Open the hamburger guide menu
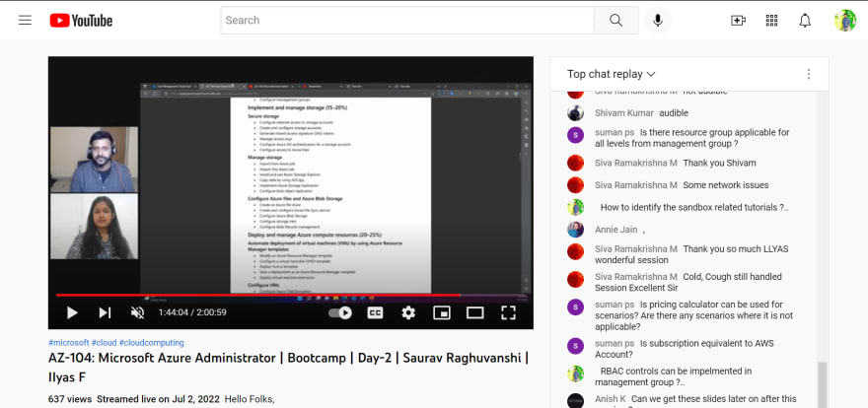This screenshot has height=408, width=868. point(25,21)
